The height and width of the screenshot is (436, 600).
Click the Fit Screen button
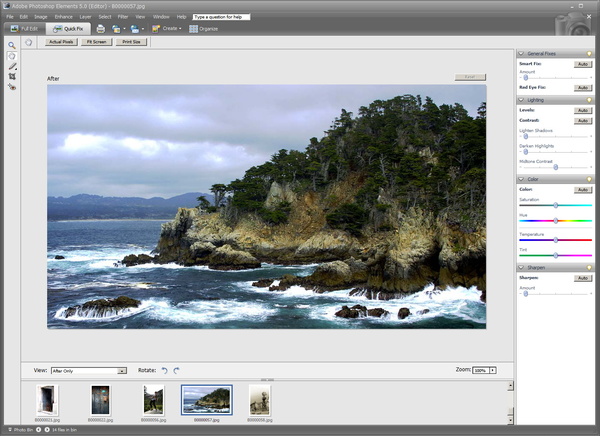coord(96,42)
